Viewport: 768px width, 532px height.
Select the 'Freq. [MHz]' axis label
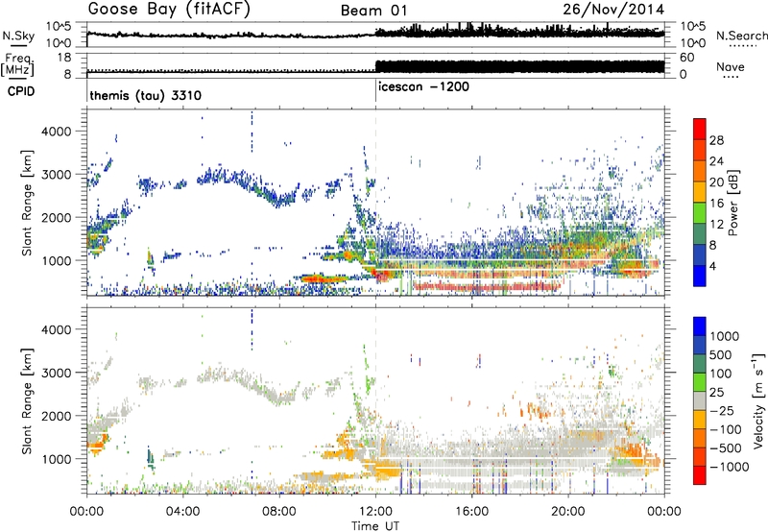[x=17, y=64]
